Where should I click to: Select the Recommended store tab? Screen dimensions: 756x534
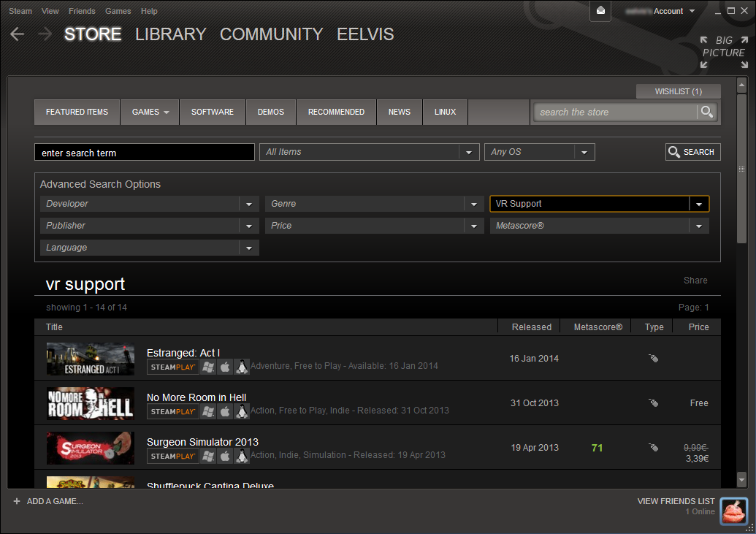point(337,112)
